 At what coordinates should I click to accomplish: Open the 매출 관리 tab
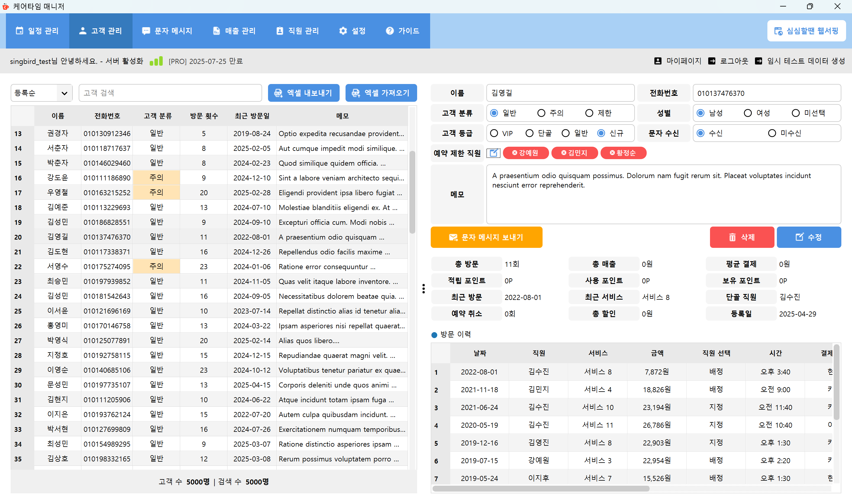(x=234, y=31)
